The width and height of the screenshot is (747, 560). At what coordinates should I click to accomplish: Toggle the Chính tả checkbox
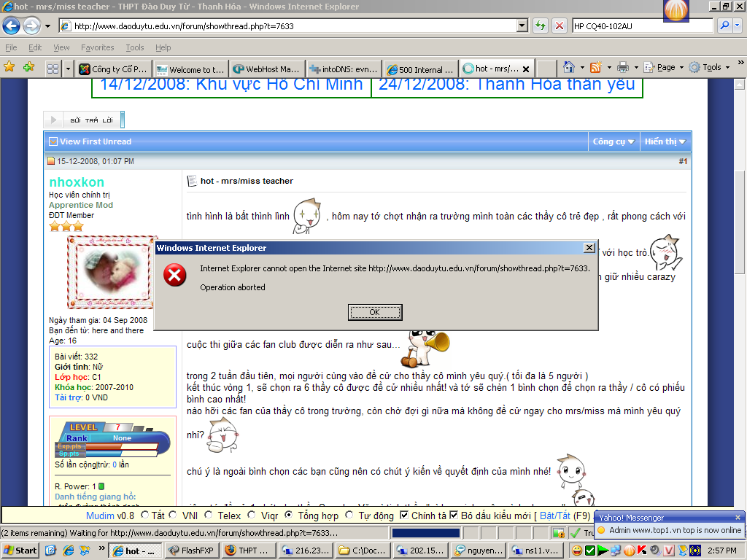click(x=405, y=516)
